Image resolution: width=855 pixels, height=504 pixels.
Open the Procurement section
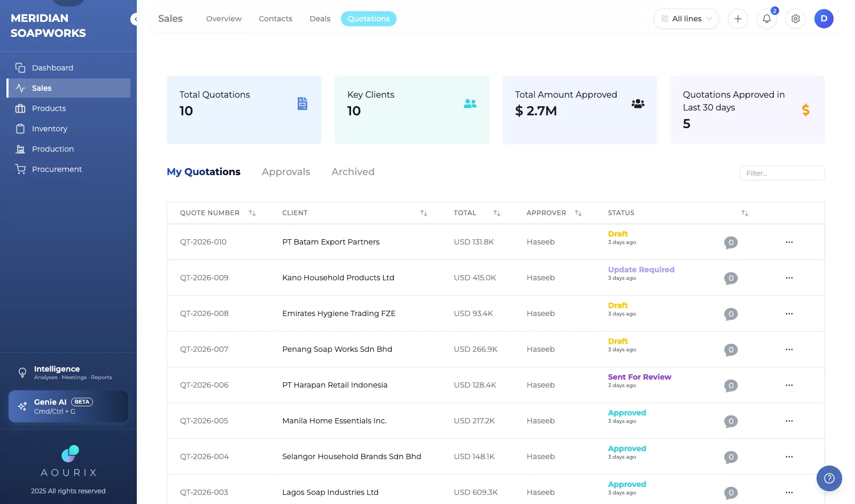(68, 169)
